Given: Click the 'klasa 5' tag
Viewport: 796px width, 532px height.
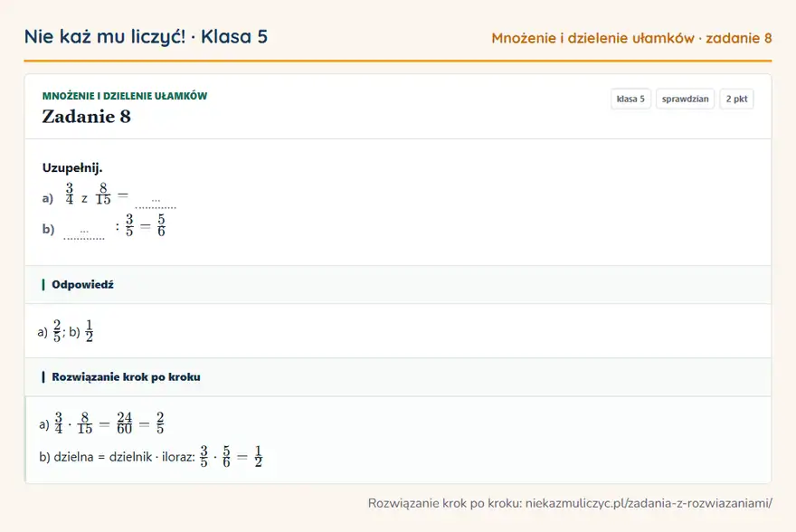Looking at the screenshot, I should point(630,99).
